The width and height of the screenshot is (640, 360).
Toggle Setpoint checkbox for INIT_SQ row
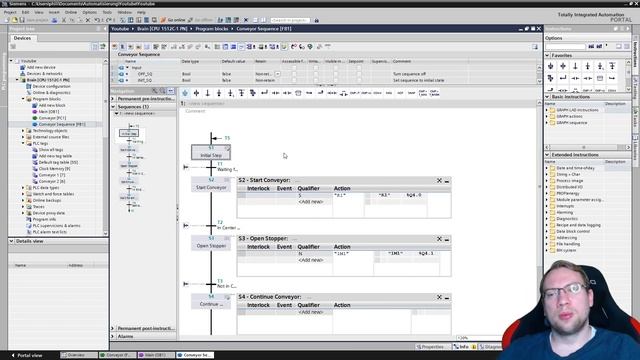(359, 80)
